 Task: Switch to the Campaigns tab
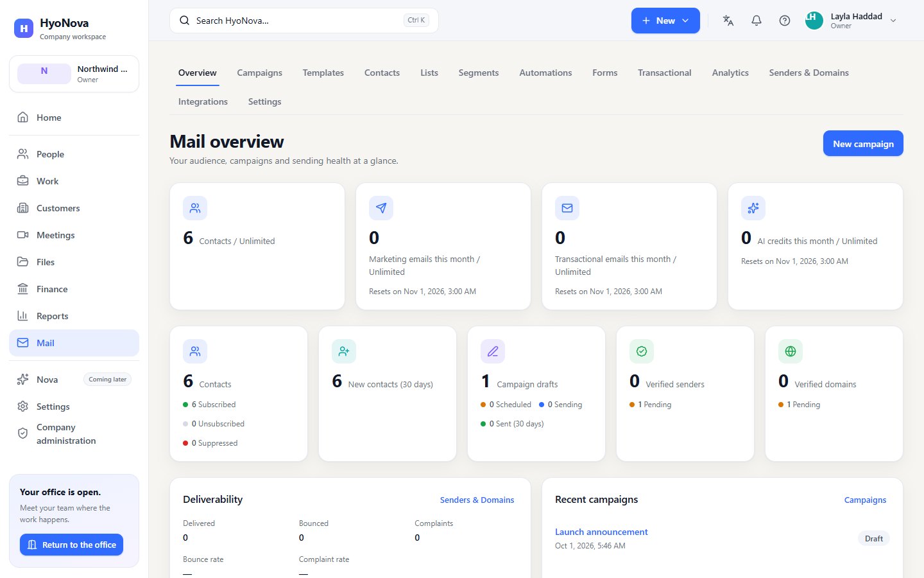(x=259, y=73)
